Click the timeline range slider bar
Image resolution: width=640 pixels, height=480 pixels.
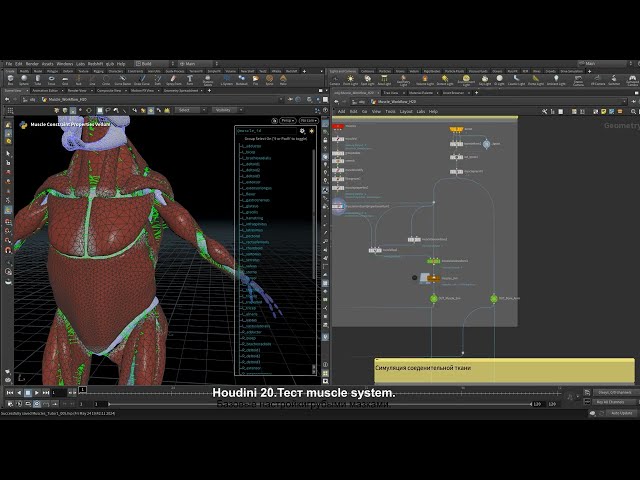tap(320, 404)
